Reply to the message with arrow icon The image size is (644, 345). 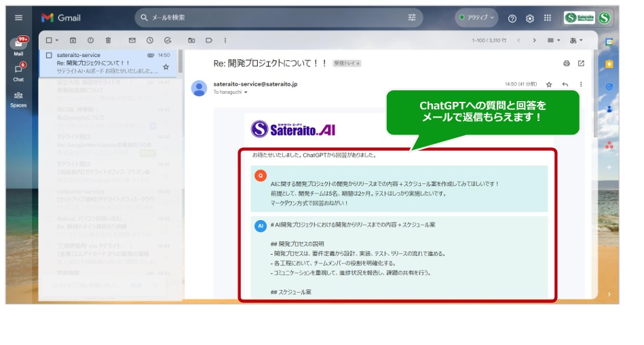(x=565, y=84)
